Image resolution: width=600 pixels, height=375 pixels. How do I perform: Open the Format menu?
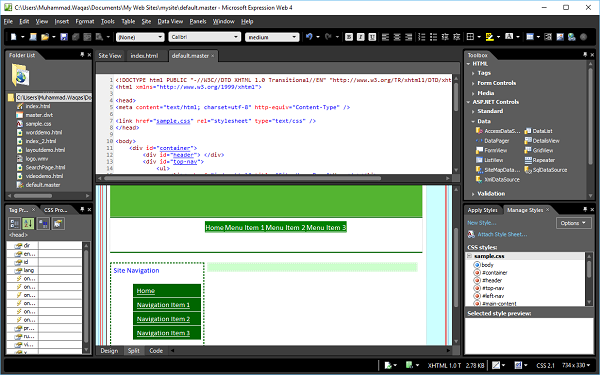pos(85,21)
